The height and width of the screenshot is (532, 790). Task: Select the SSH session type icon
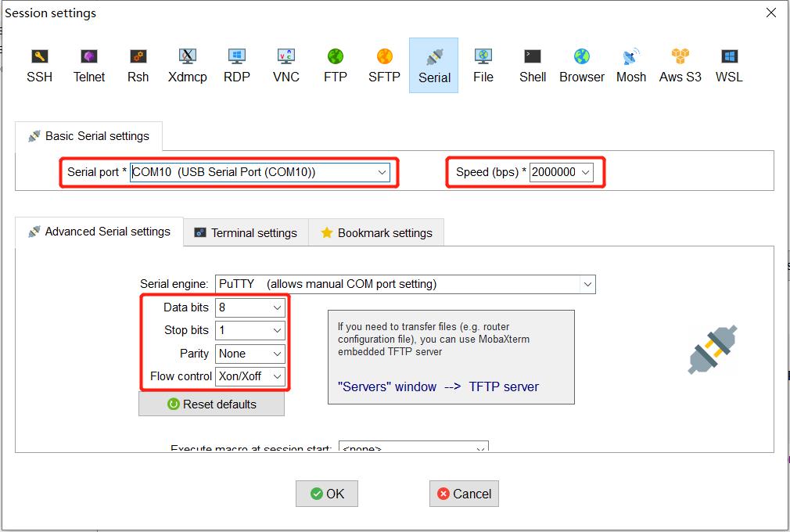(39, 65)
